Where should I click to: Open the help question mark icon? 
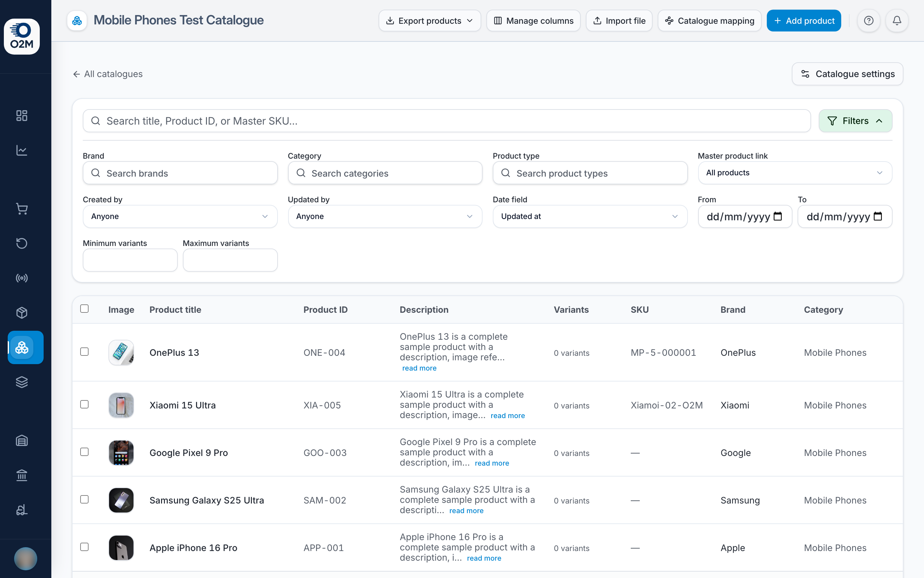(868, 21)
